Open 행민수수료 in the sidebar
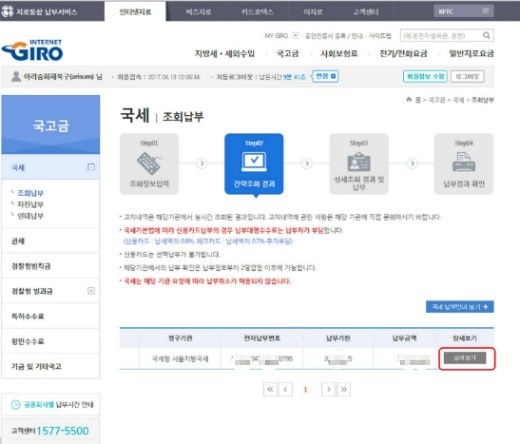The image size is (520, 444). [x=51, y=341]
